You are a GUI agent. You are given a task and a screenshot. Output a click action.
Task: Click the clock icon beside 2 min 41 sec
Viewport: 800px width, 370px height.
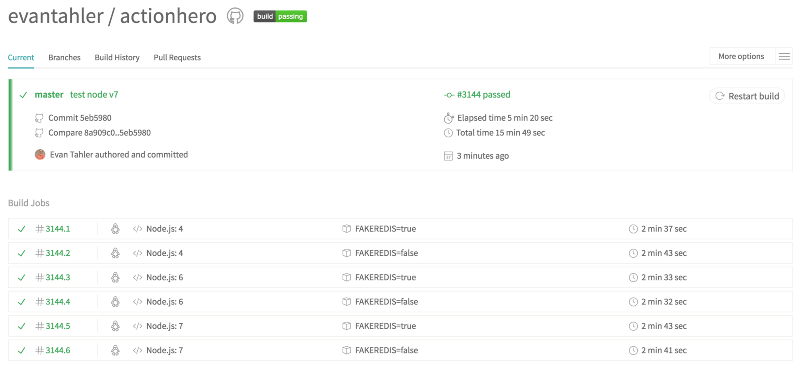(x=633, y=350)
